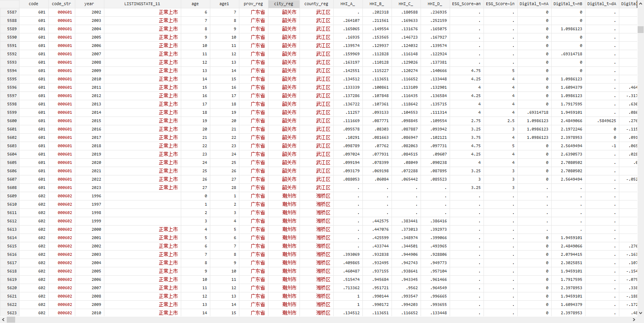Select the HHI_D_ column header
The image size is (644, 323).
(x=435, y=4)
